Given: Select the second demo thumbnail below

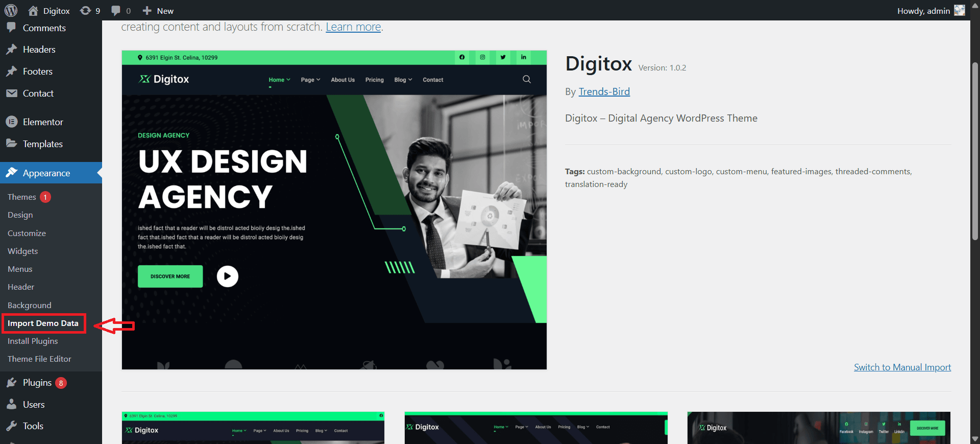Looking at the screenshot, I should 536,428.
